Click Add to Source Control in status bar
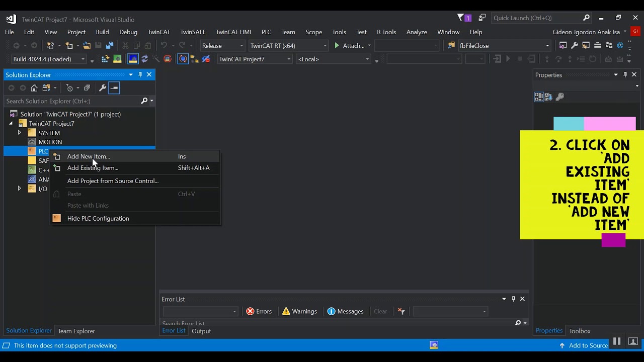Viewport: 644px width, 362px height. coord(584,345)
